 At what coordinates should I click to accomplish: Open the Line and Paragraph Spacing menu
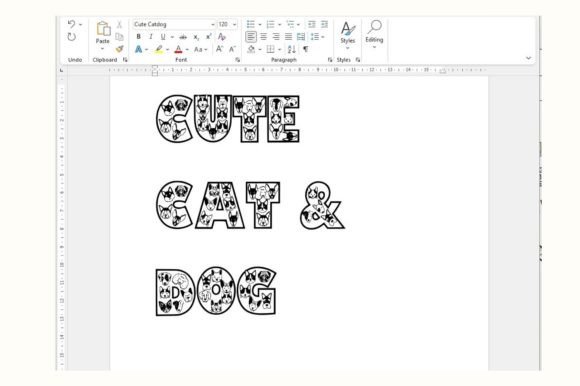click(x=317, y=37)
